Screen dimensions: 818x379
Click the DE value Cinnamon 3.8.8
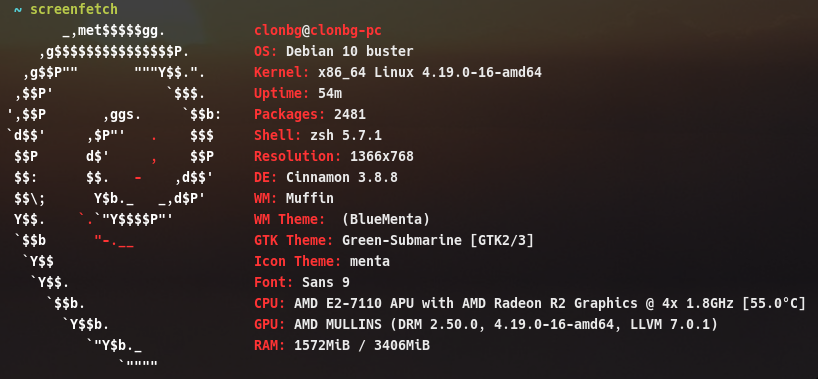tap(342, 177)
